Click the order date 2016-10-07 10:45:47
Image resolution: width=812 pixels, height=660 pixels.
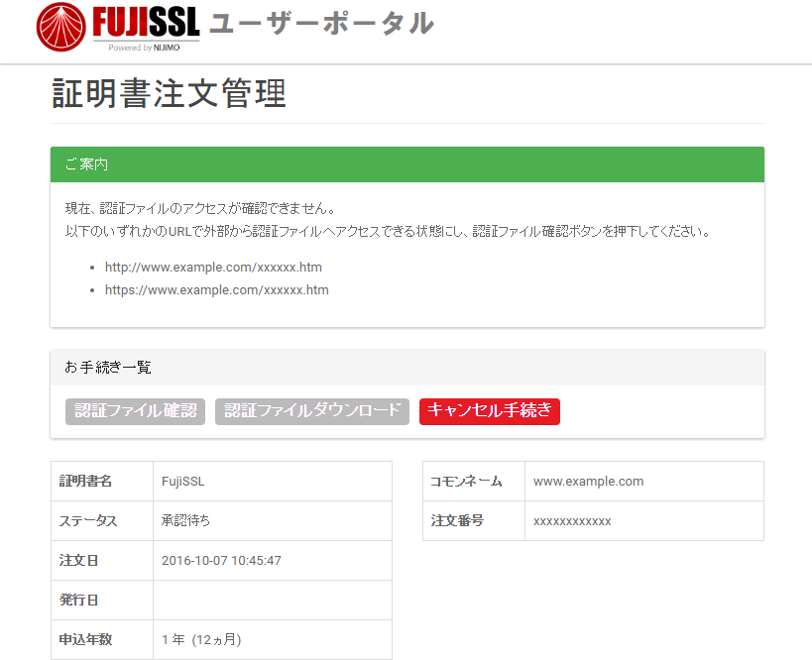pyautogui.click(x=221, y=561)
